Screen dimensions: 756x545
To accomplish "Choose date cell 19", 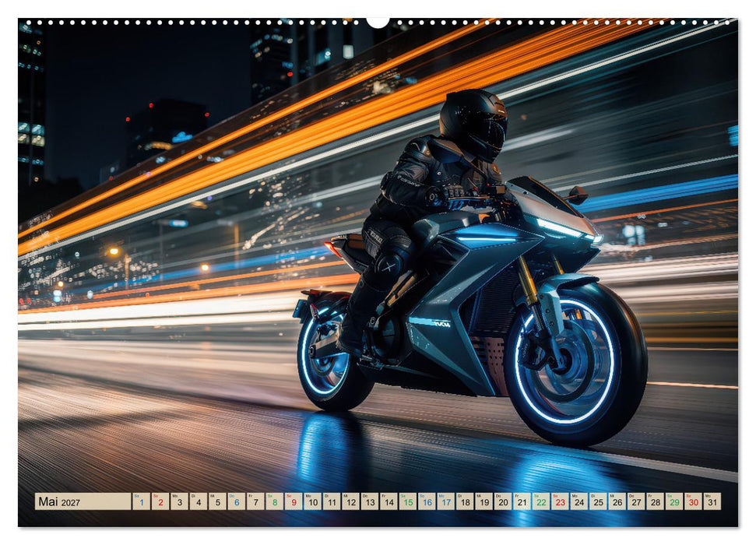I will coord(484,501).
